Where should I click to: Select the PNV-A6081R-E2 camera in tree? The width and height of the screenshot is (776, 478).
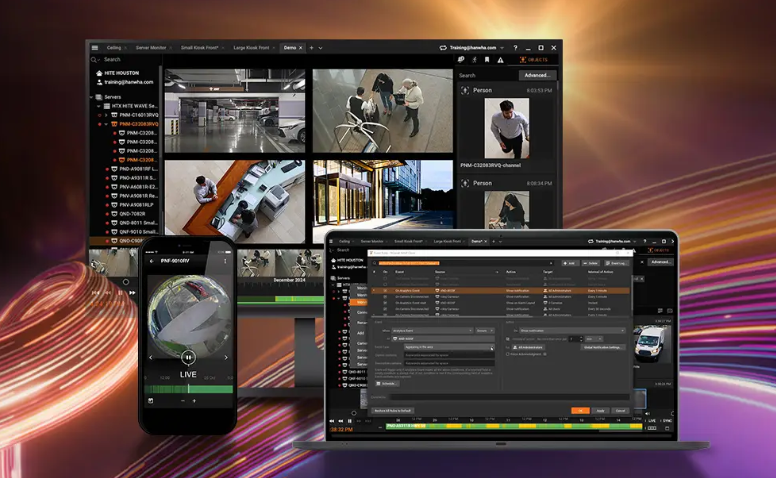pos(134,187)
